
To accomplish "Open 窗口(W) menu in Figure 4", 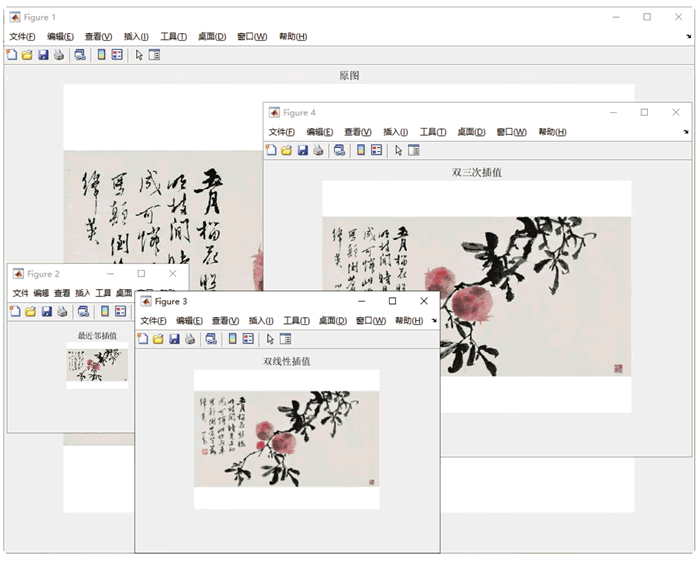I will click(x=512, y=132).
